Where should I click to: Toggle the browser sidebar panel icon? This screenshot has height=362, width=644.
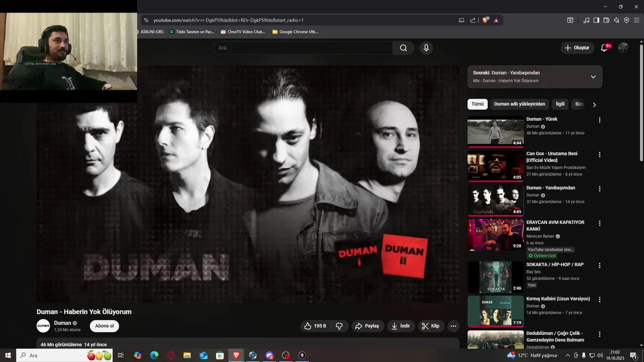[596, 20]
